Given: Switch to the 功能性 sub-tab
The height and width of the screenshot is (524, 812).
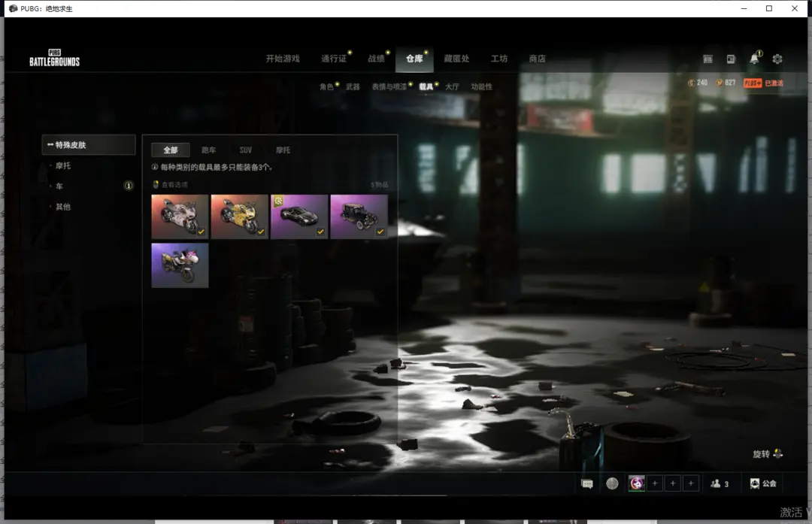Looking at the screenshot, I should click(x=482, y=86).
